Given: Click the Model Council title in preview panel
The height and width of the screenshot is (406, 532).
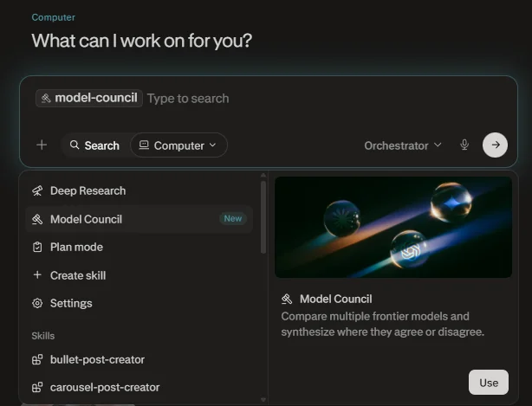Looking at the screenshot, I should tap(336, 299).
